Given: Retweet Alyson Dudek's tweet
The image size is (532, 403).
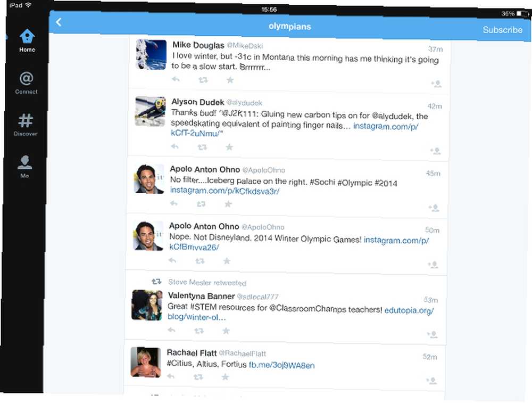Looking at the screenshot, I should [202, 147].
